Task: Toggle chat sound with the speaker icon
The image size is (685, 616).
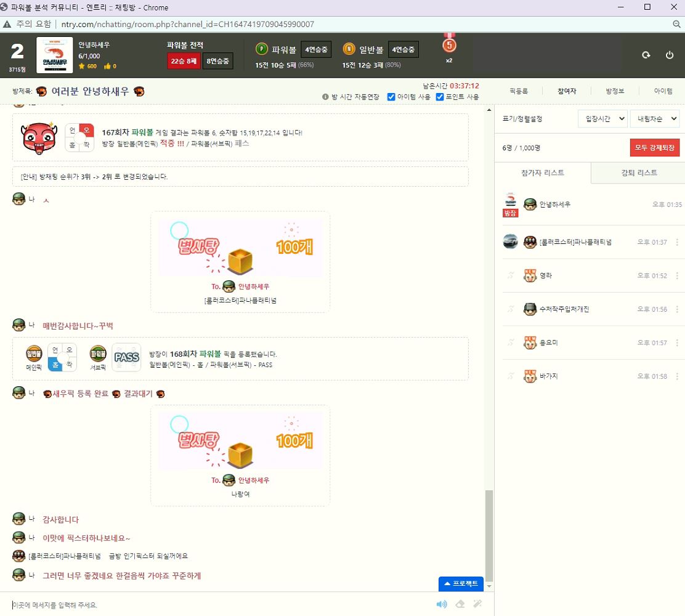Action: click(x=442, y=604)
